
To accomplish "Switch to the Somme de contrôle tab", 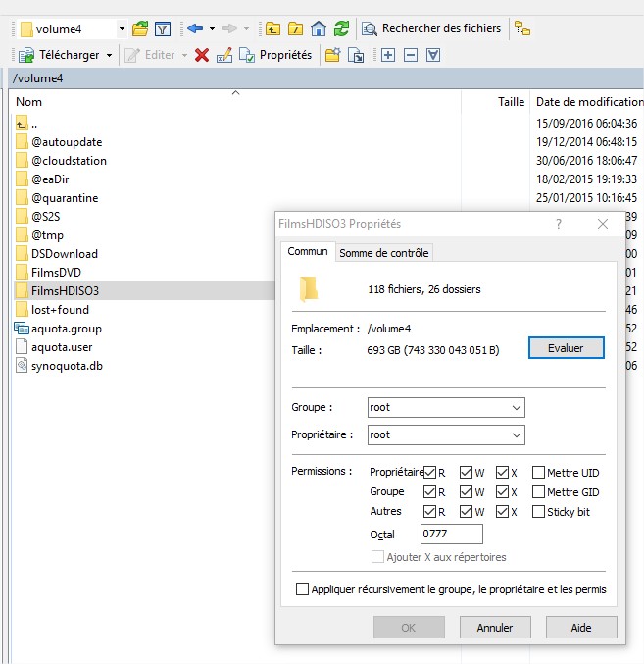I will click(x=383, y=253).
